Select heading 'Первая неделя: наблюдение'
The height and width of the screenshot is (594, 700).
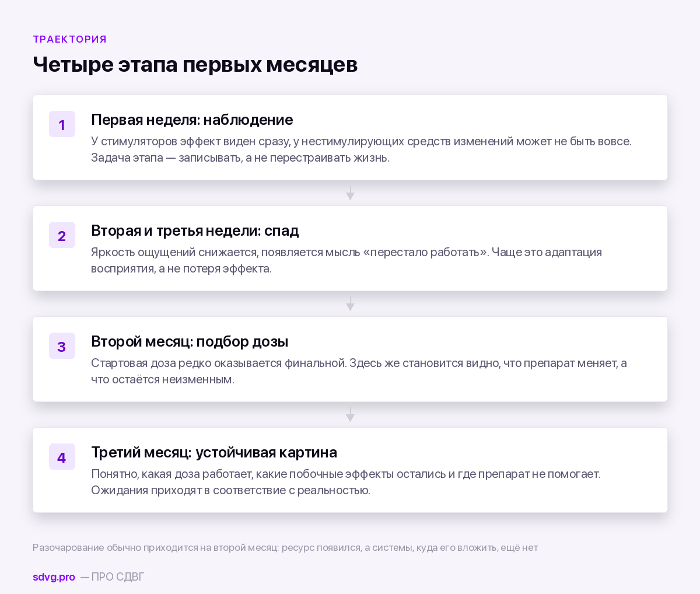(192, 120)
